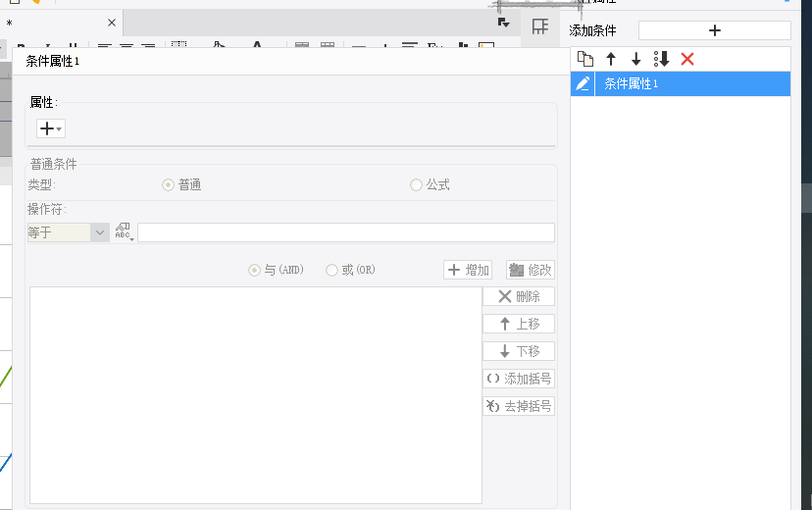Move condition down with the down arrow
Image resolution: width=812 pixels, height=510 pixels.
tap(635, 60)
